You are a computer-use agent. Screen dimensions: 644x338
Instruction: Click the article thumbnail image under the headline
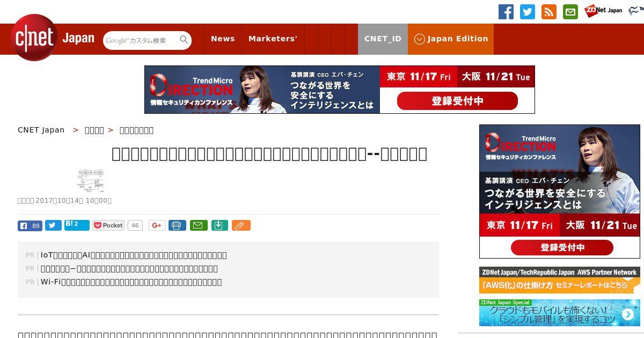tap(90, 180)
